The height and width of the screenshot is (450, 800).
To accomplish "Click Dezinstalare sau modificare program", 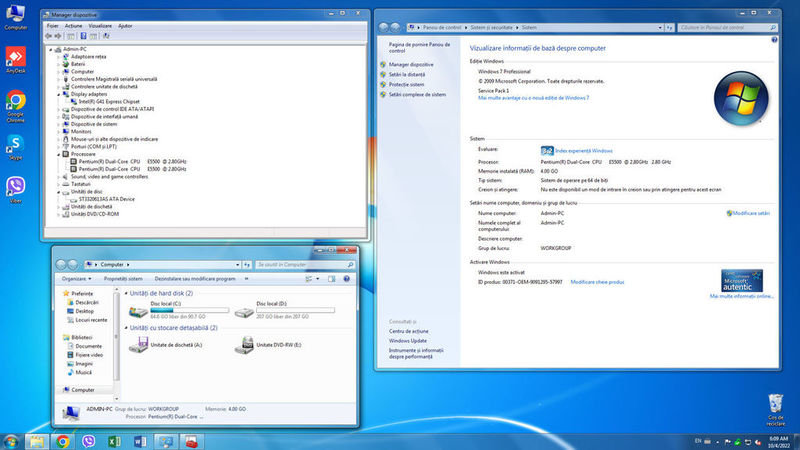I will click(195, 279).
